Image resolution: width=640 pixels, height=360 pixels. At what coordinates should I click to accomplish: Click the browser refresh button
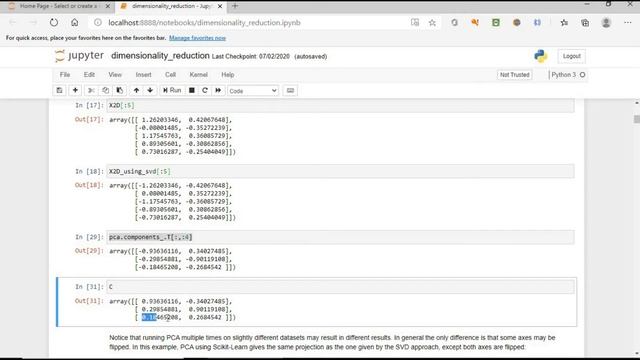pyautogui.click(x=54, y=23)
